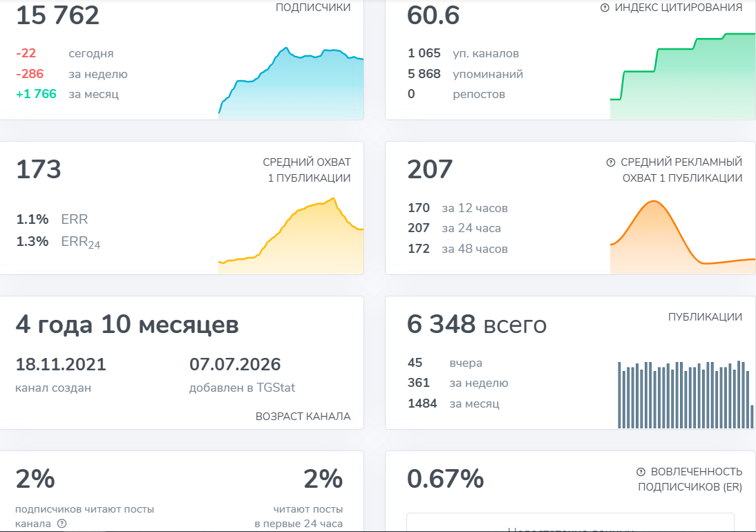Click the help icon beside СРЕДНИЙ РЕКЛАМНЫЙ ОХВАТ

click(x=611, y=162)
